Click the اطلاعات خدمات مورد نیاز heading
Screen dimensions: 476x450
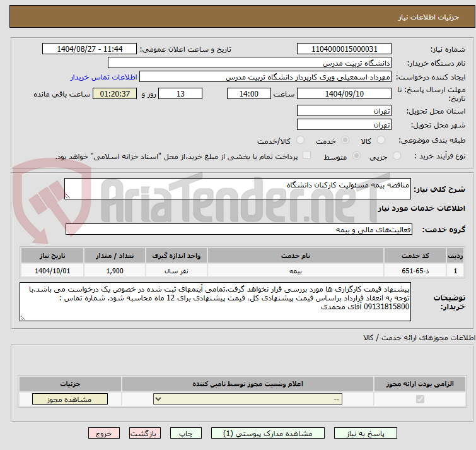pyautogui.click(x=421, y=208)
